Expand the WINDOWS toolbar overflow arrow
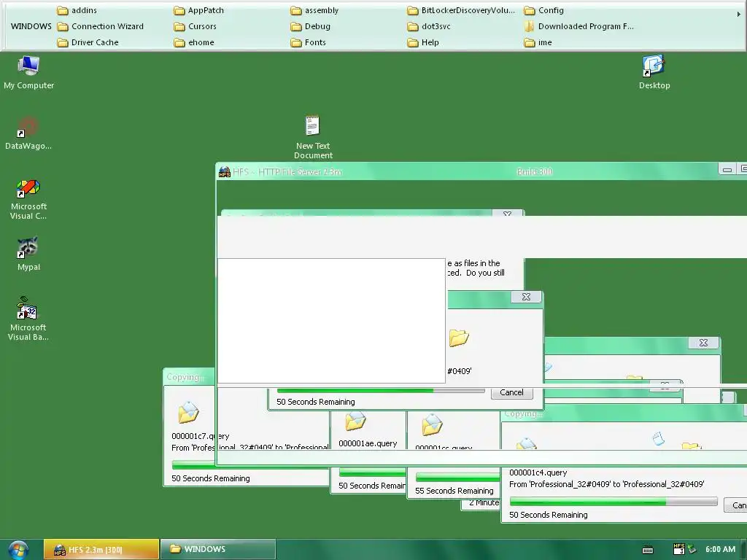747x560 pixels. pyautogui.click(x=739, y=15)
